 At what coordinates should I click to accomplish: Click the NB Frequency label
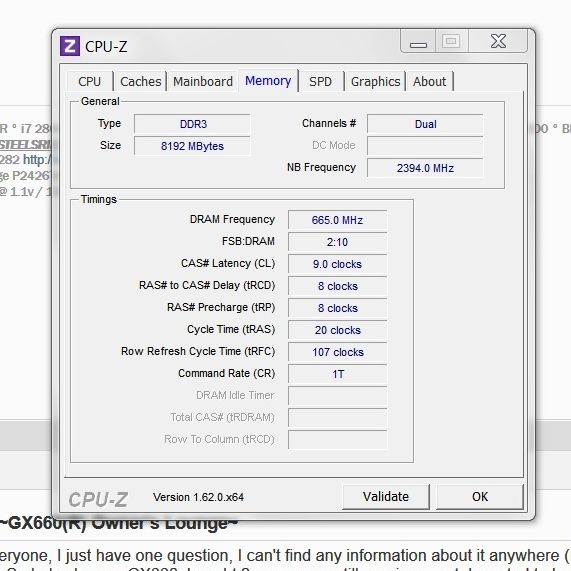point(321,167)
